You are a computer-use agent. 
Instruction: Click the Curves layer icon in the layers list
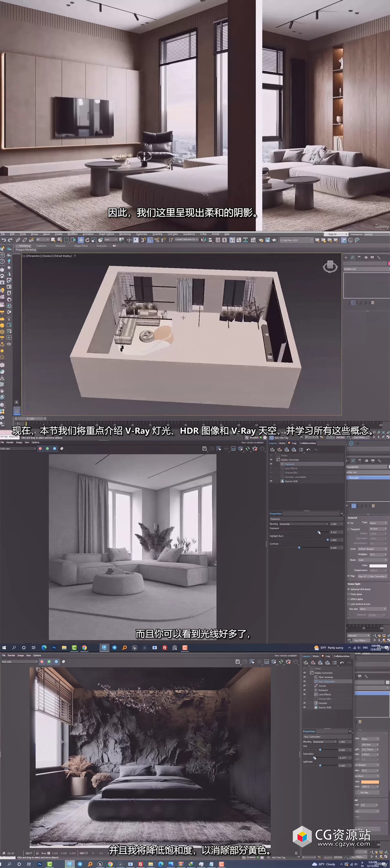(316, 686)
